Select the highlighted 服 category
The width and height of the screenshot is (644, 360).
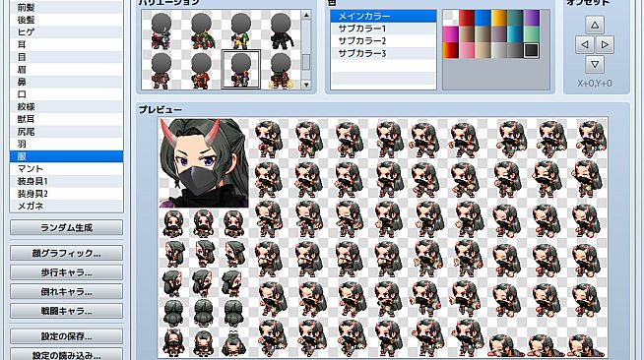click(66, 156)
